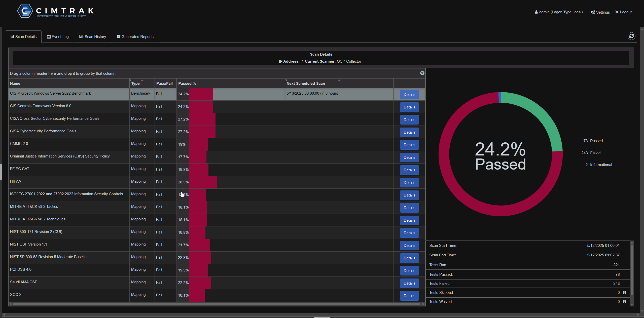Expand the grid options dropdown arrow
Viewport: 644px width, 318px height.
(x=422, y=73)
